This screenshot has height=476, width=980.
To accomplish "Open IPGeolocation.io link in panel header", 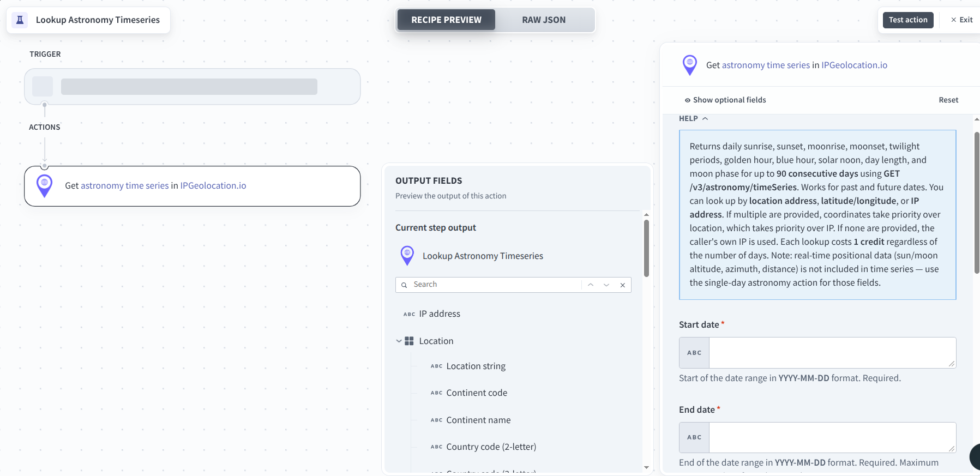I will 854,65.
